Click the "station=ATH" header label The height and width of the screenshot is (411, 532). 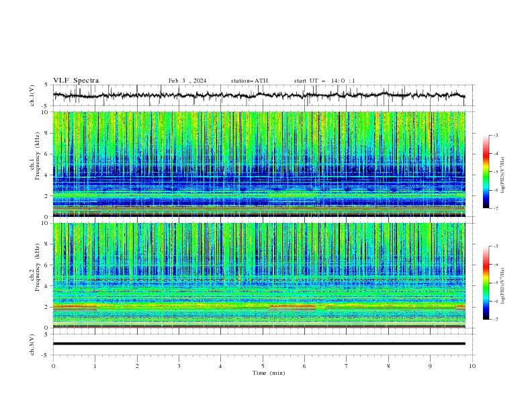(x=249, y=81)
